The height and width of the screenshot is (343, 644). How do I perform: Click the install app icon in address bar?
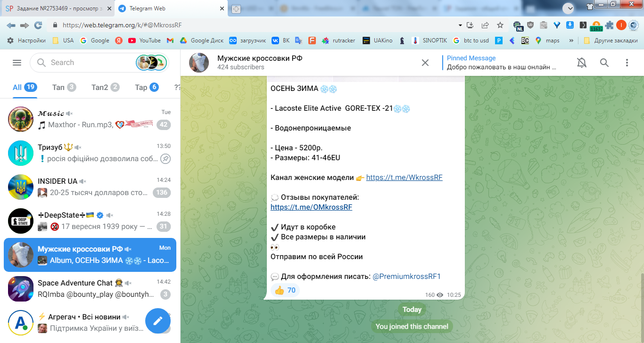click(x=470, y=25)
